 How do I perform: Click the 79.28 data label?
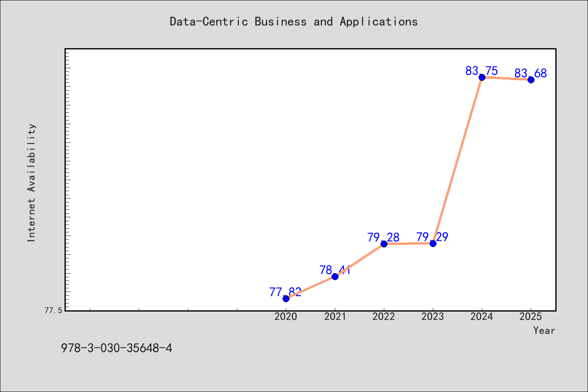point(383,237)
